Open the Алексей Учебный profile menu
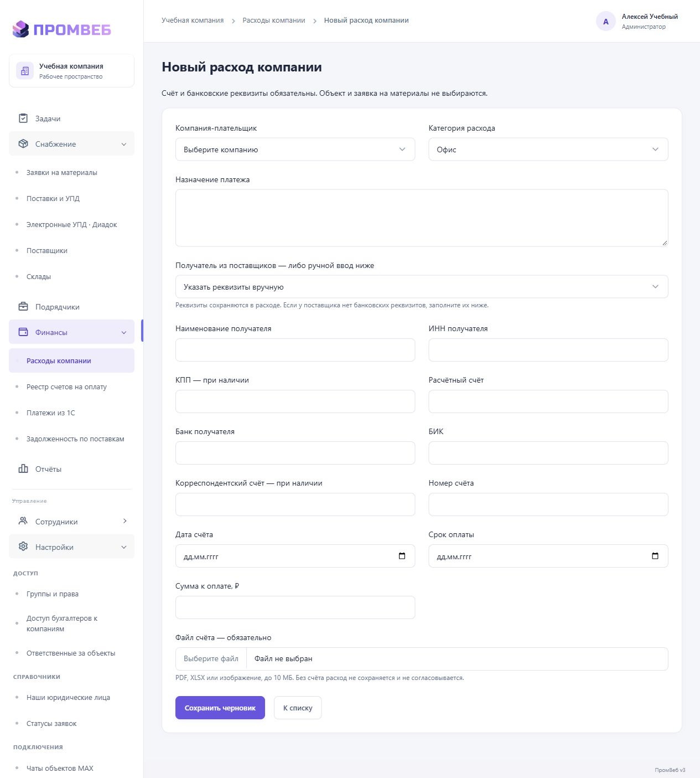700x778 pixels. point(637,22)
